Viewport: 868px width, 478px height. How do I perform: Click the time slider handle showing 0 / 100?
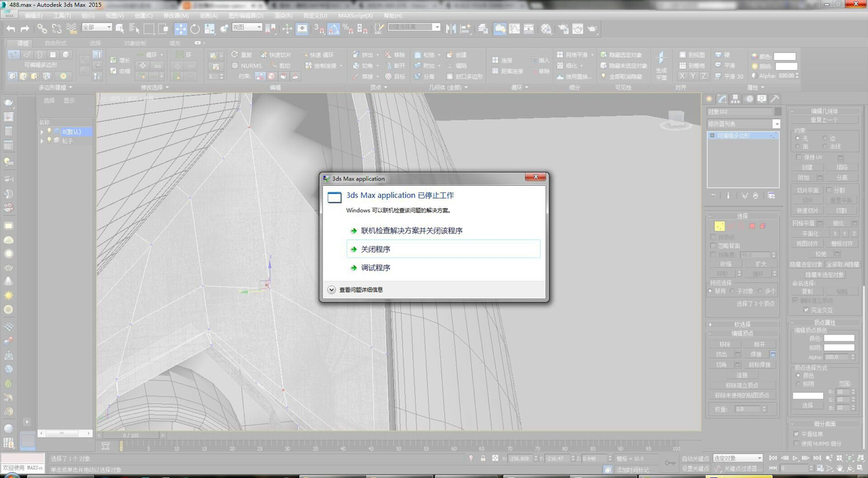pyautogui.click(x=131, y=435)
